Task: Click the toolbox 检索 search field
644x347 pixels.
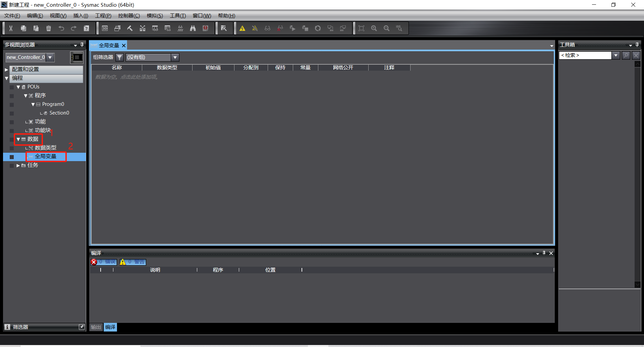Action: coord(585,55)
